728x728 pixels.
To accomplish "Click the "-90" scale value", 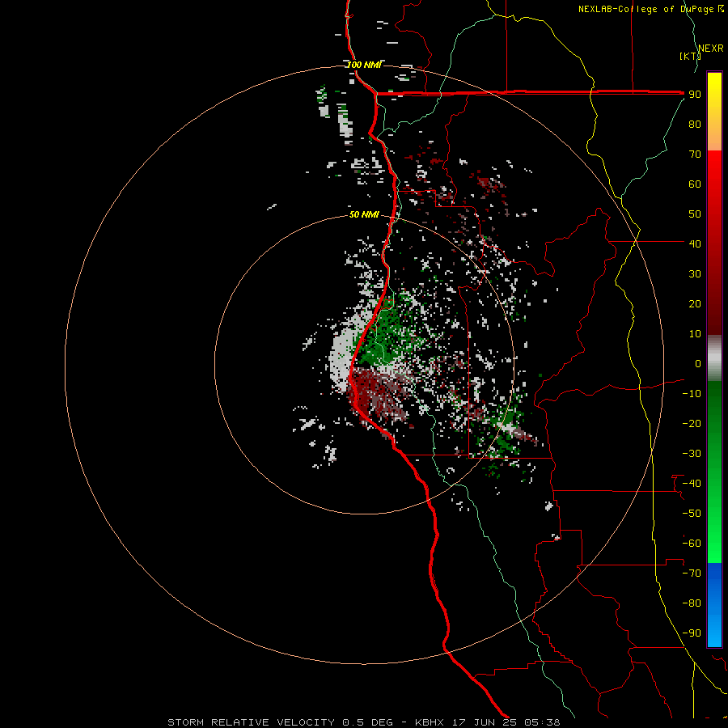I will (692, 633).
